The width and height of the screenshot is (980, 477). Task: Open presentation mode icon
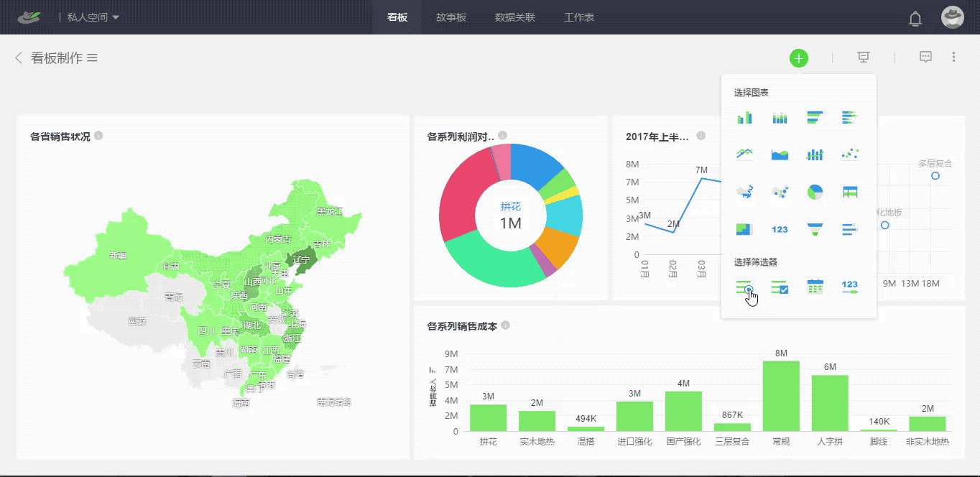[x=864, y=57]
